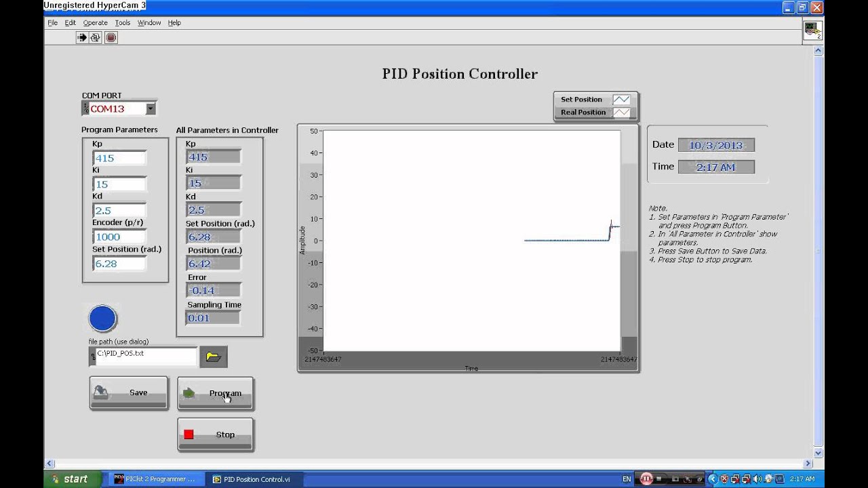Image resolution: width=868 pixels, height=488 pixels.
Task: Pause recording with the HyperCam taskbar button
Action: pyautogui.click(x=646, y=479)
